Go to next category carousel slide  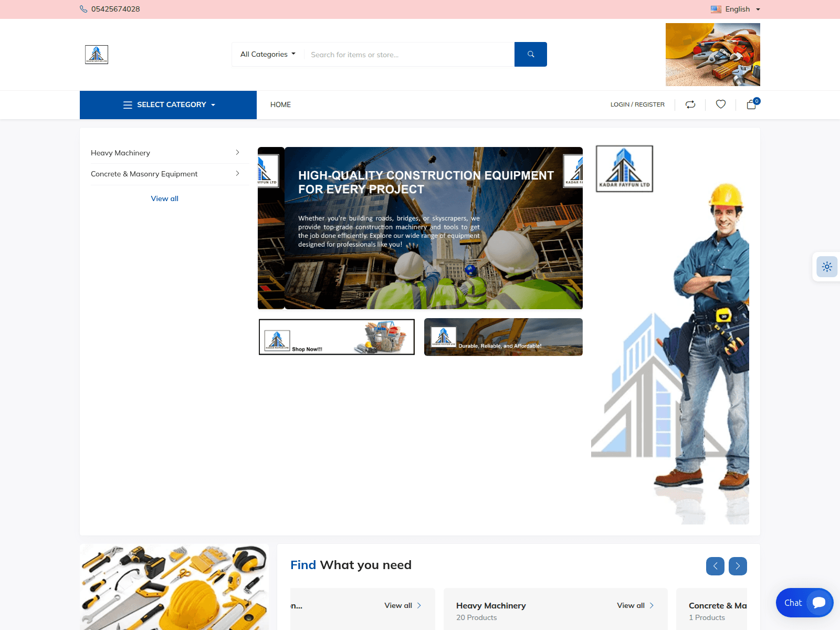[x=738, y=566]
